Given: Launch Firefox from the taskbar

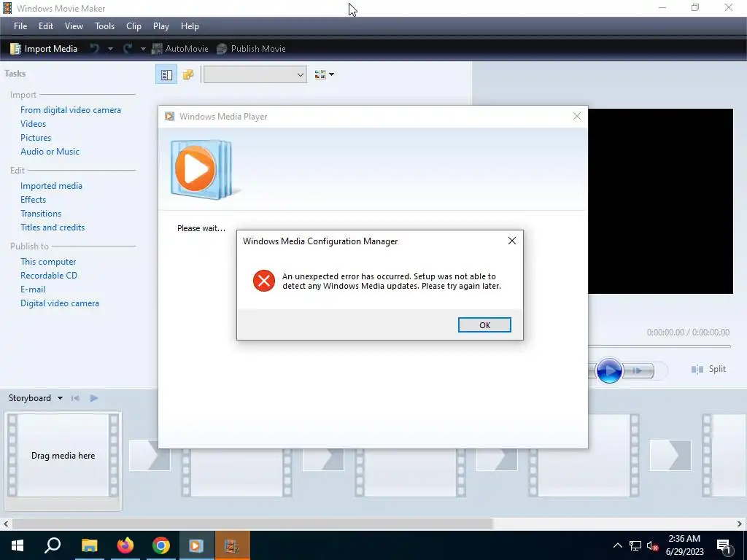Looking at the screenshot, I should [125, 545].
